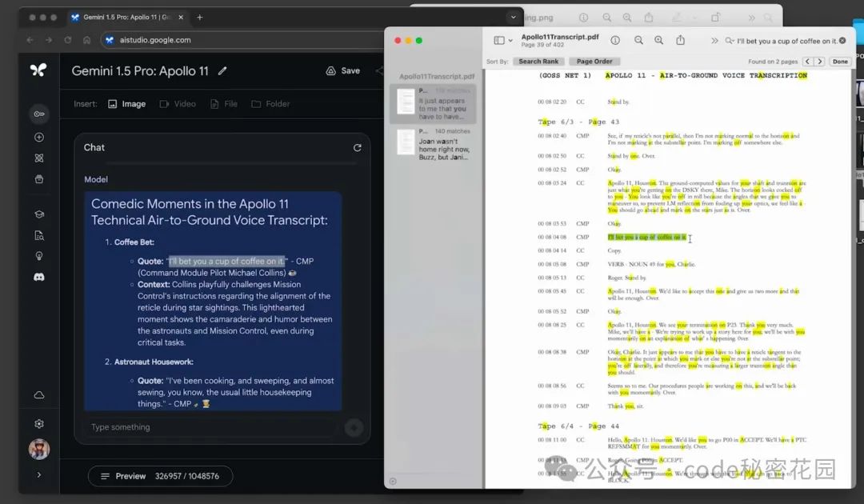Image resolution: width=864 pixels, height=504 pixels.
Task: Click Done to finish search
Action: coord(840,61)
